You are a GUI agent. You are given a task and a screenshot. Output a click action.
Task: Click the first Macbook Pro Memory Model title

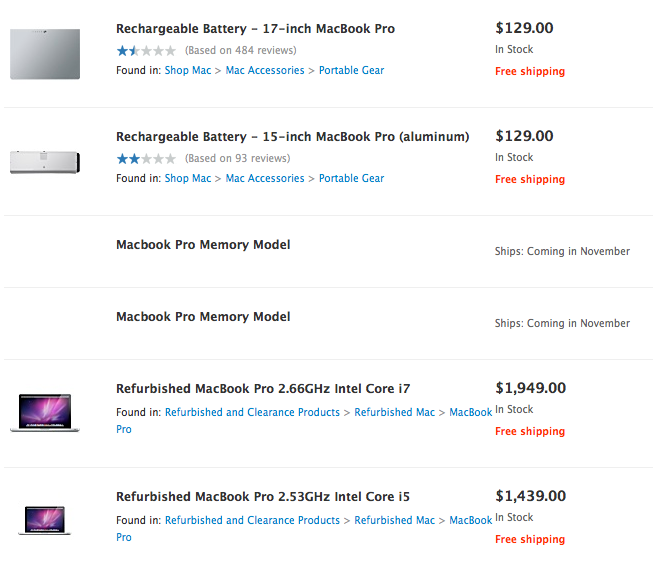click(203, 245)
